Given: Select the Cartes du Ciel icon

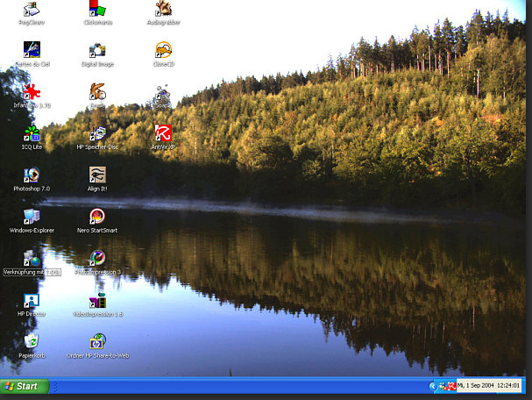Looking at the screenshot, I should click(32, 50).
